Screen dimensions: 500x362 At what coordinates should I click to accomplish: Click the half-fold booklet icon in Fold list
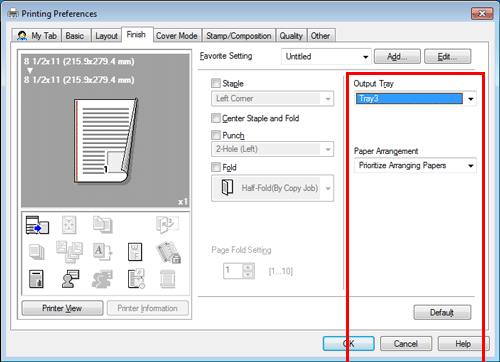[228, 188]
